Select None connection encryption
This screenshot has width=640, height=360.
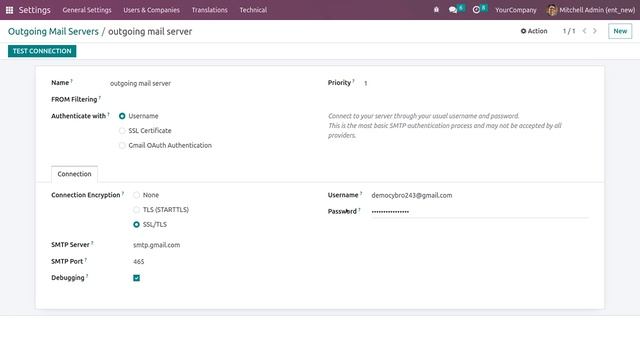[x=136, y=196]
